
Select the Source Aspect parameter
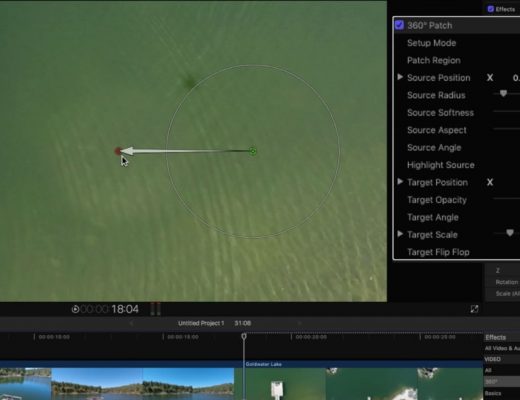[x=437, y=130]
